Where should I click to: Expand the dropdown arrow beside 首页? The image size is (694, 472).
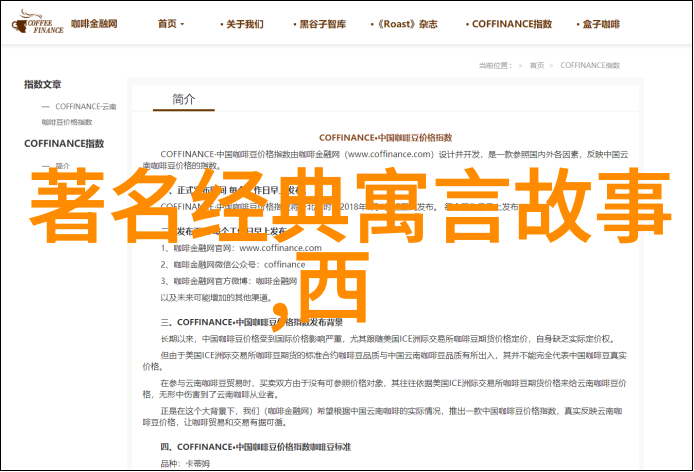point(182,24)
